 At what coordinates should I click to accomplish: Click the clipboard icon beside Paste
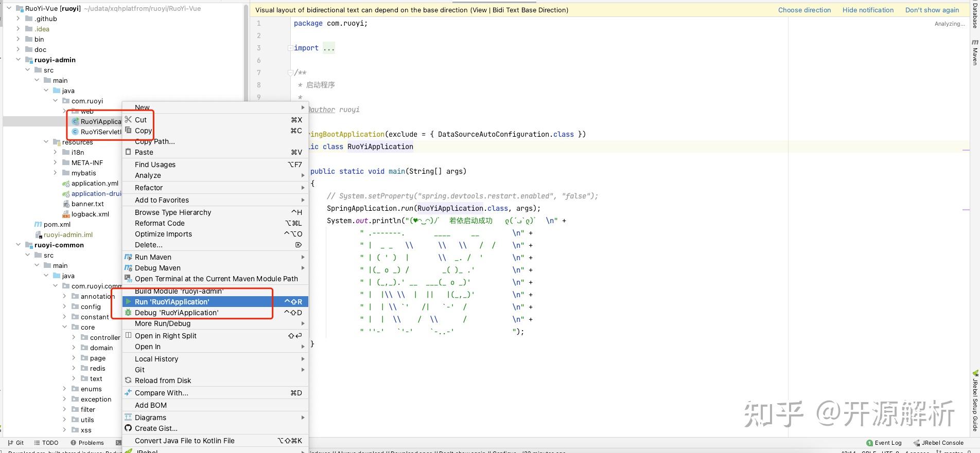click(128, 152)
